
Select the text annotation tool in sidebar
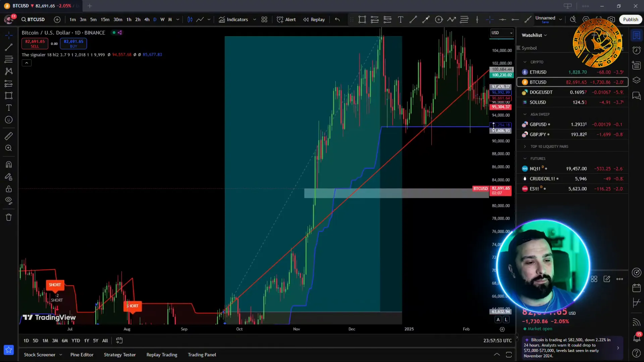tap(9, 108)
